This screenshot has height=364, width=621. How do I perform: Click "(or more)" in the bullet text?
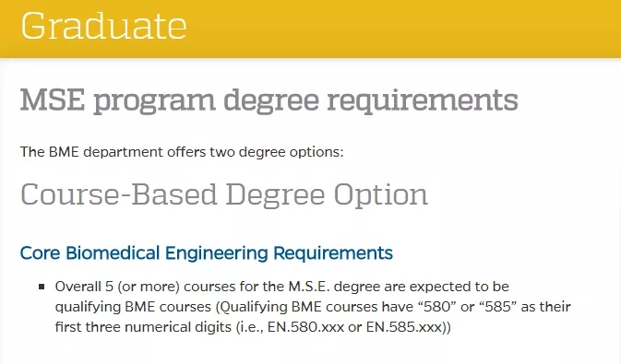(x=149, y=287)
